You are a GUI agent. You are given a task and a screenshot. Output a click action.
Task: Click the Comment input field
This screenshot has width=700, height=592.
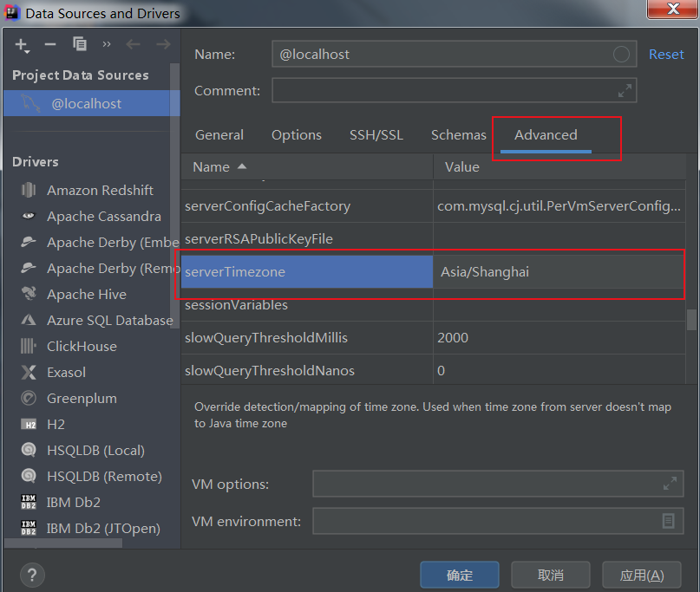(454, 90)
